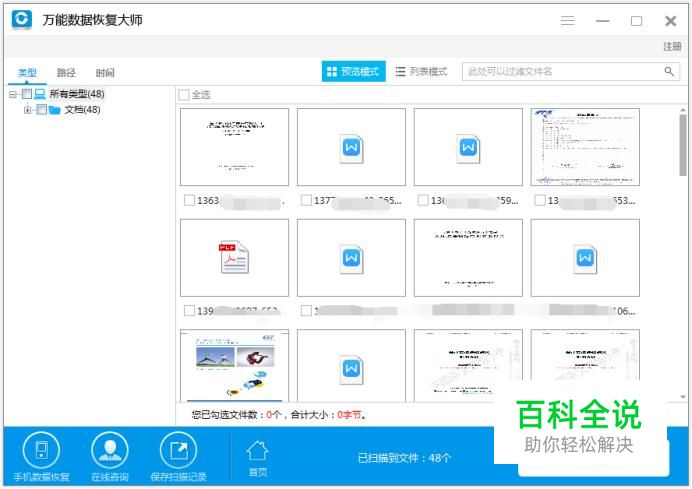Select the WPS document thumbnail labeled 1377
The image size is (692, 489).
pos(351,147)
